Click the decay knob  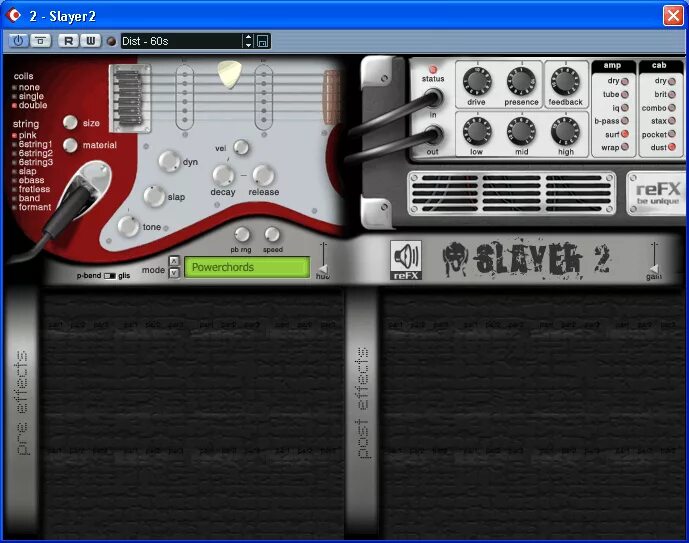coord(223,176)
